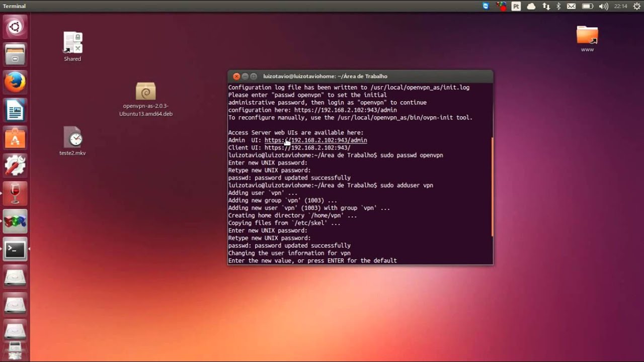This screenshot has width=644, height=362.
Task: Open the Client UI link ending in 943/
Action: pos(307,148)
